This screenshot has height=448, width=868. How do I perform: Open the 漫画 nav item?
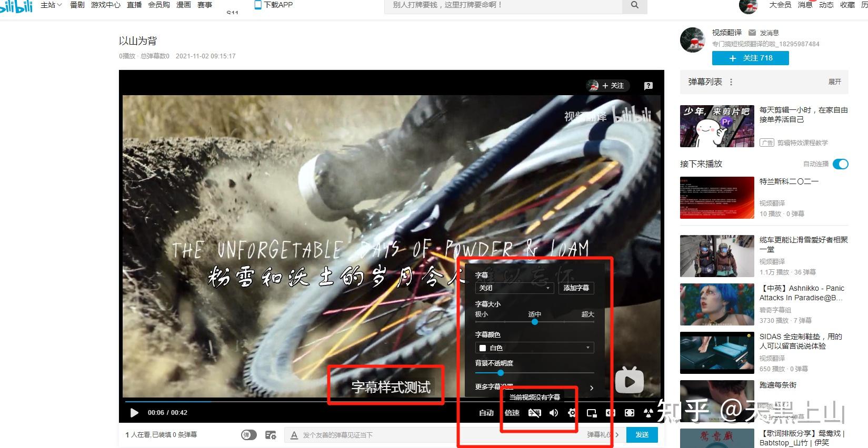pyautogui.click(x=184, y=5)
